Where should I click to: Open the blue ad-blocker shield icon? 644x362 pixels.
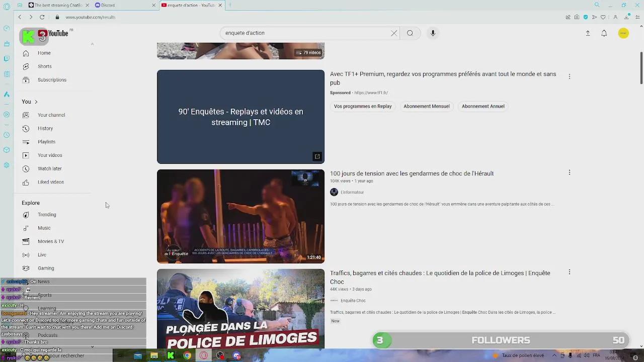pyautogui.click(x=586, y=17)
